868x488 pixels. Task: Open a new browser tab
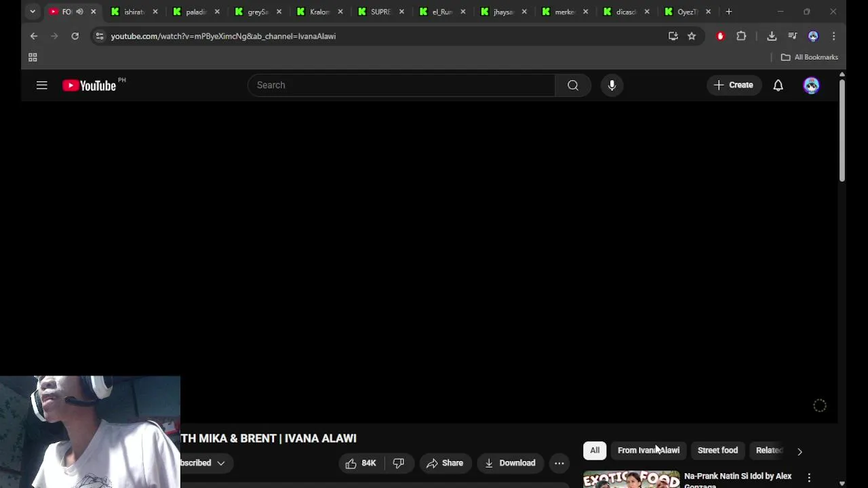pos(729,12)
